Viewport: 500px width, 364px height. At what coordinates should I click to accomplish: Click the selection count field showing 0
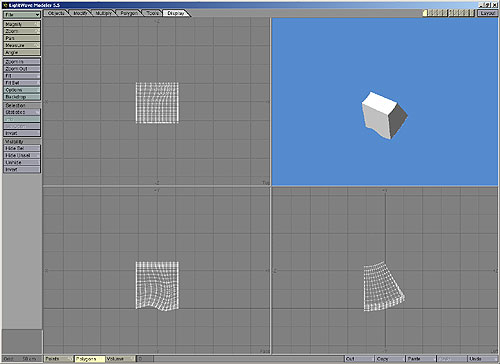point(145,359)
